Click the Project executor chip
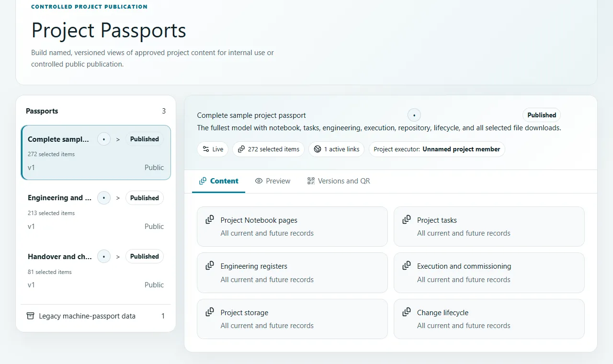This screenshot has height=364, width=613. (x=437, y=149)
